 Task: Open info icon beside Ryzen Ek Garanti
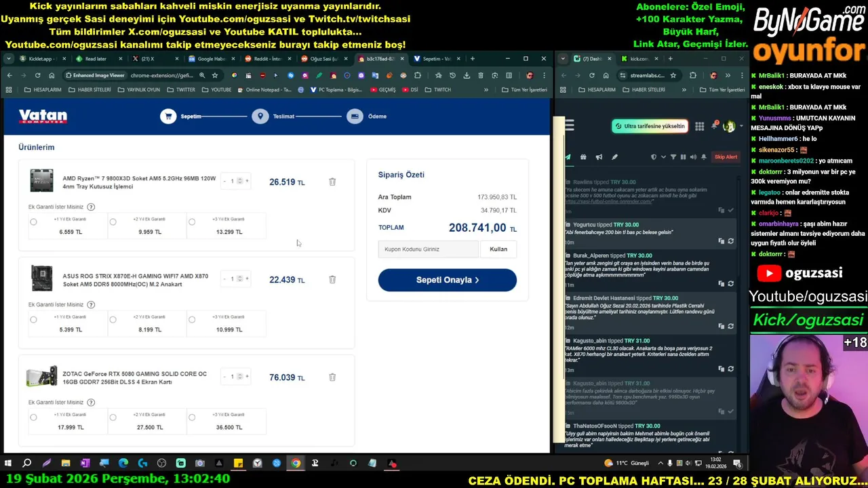click(x=91, y=207)
